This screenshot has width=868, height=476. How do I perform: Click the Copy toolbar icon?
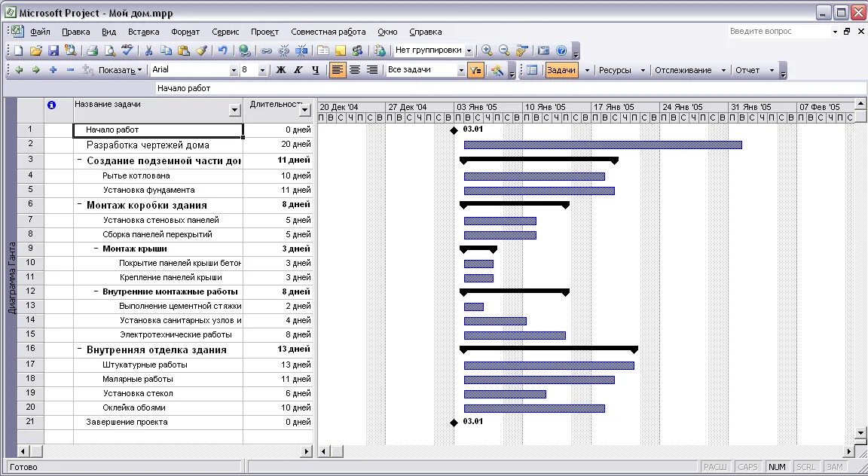coord(166,50)
